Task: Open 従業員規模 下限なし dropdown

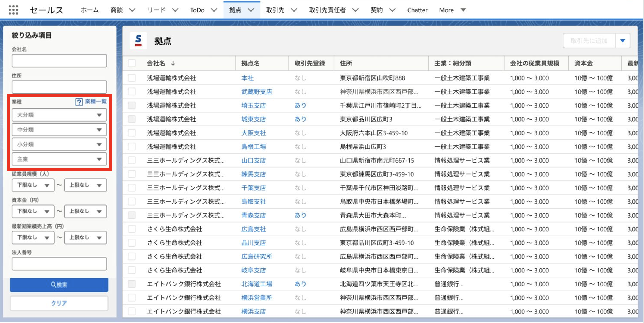Action: pos(33,185)
